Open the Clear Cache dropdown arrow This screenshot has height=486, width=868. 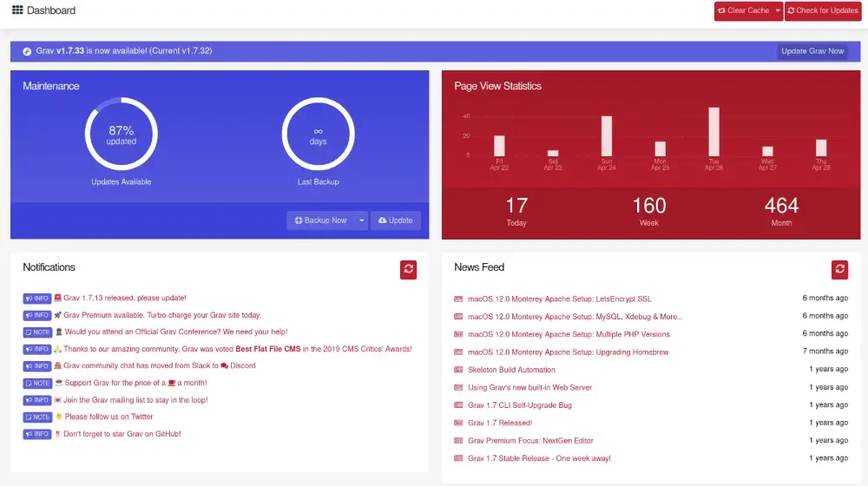point(777,10)
